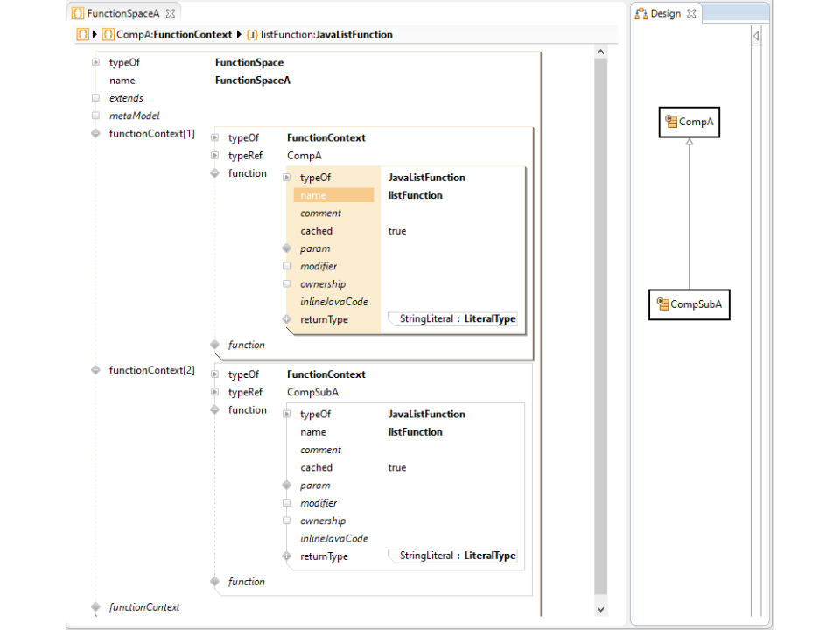Click the editor scrollbar up arrow
This screenshot has height=630, width=840.
pyautogui.click(x=600, y=52)
